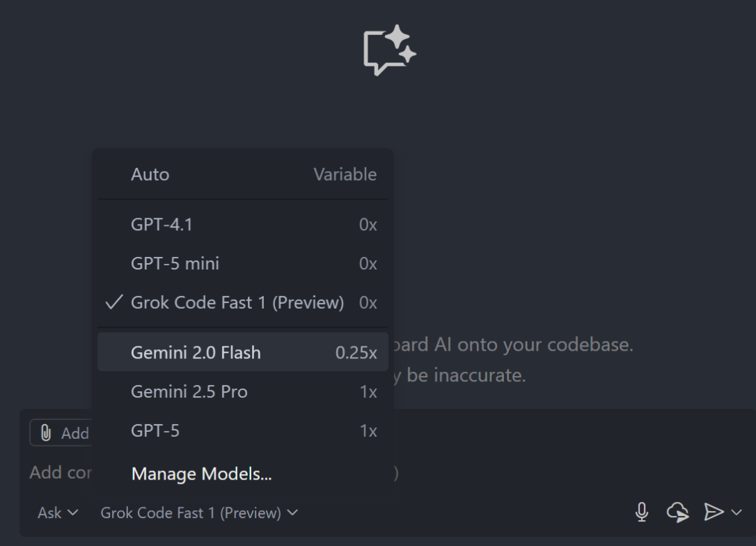This screenshot has width=756, height=546.
Task: Select the Auto model option
Action: 150,174
